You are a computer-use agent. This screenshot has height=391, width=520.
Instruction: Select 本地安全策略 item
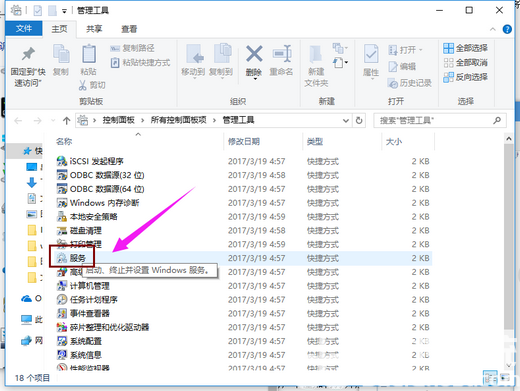[87, 217]
